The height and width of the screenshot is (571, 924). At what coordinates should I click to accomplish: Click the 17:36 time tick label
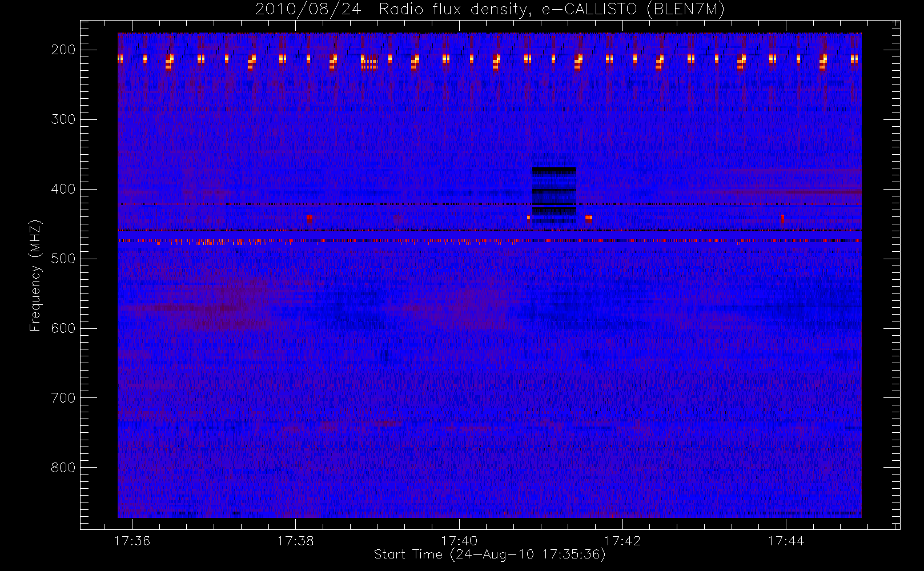coord(132,541)
